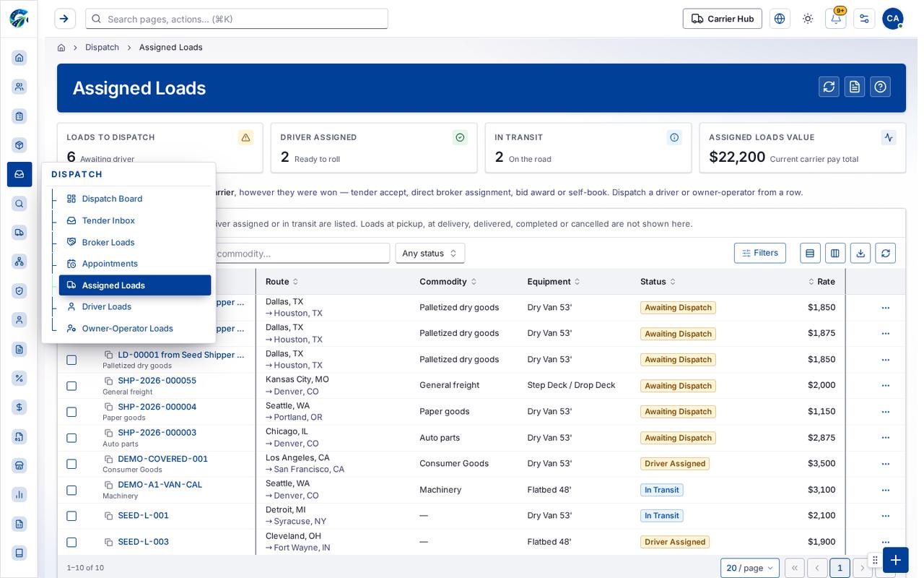The image size is (924, 578).
Task: Open the 20 / page size dropdown
Action: 750,568
